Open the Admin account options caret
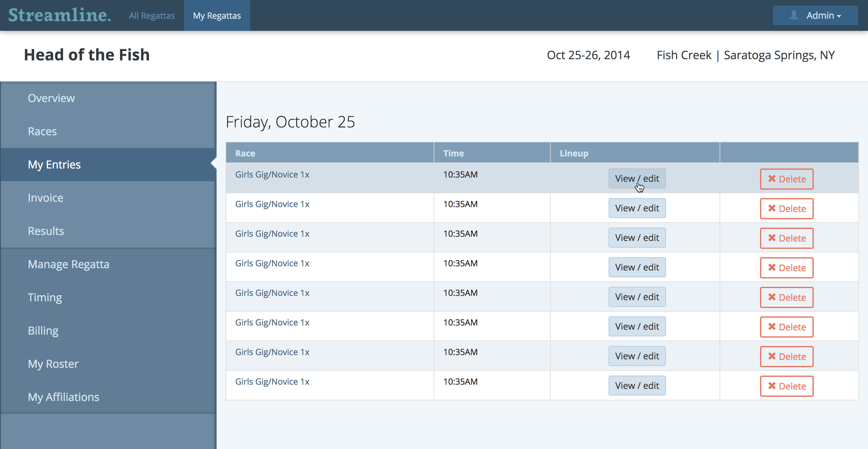The width and height of the screenshot is (868, 449). point(839,16)
